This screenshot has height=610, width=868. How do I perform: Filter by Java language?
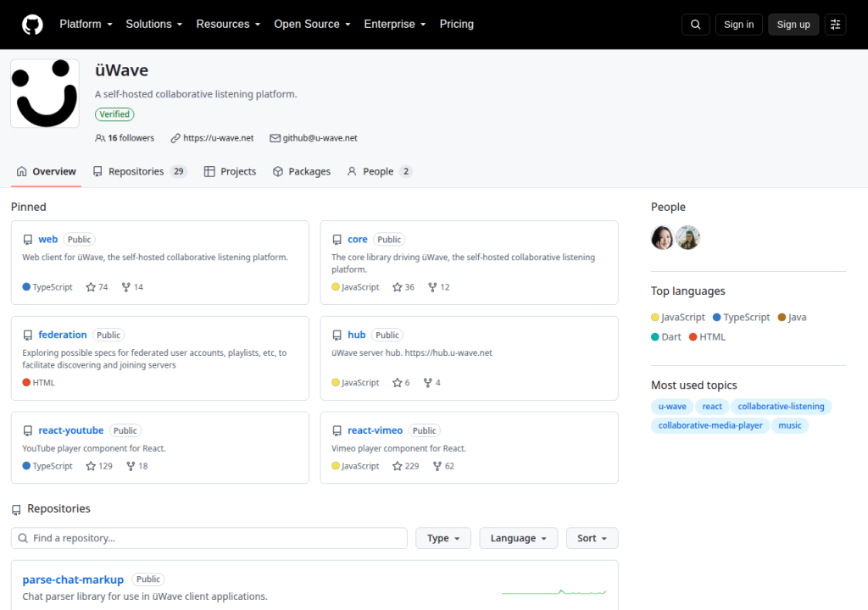pyautogui.click(x=793, y=317)
